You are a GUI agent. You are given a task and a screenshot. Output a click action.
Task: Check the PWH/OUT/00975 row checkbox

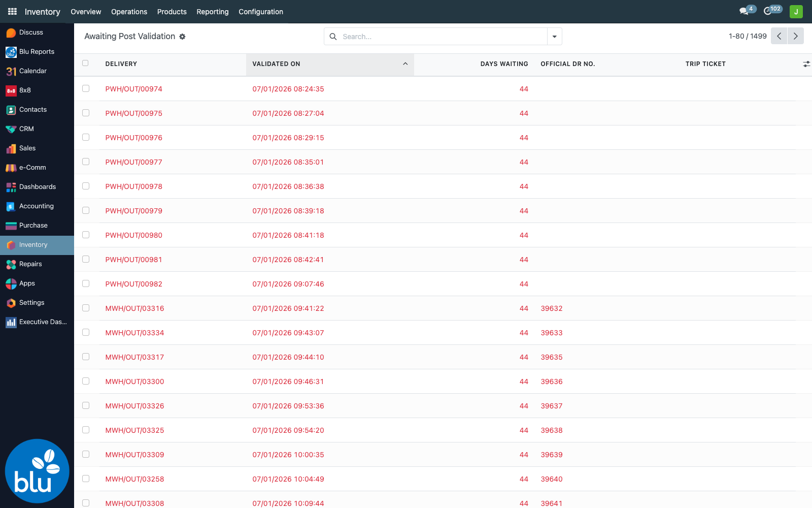coord(86,113)
